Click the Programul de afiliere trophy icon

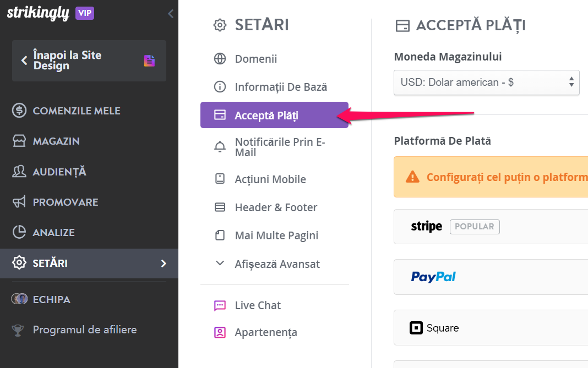coord(19,330)
